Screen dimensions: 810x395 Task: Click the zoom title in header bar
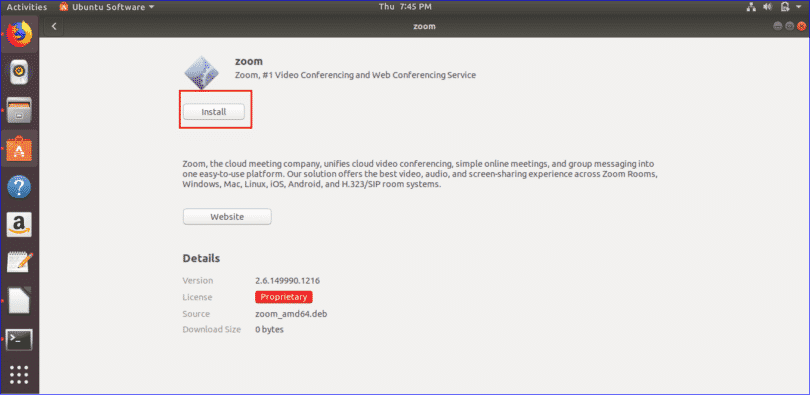click(x=424, y=26)
